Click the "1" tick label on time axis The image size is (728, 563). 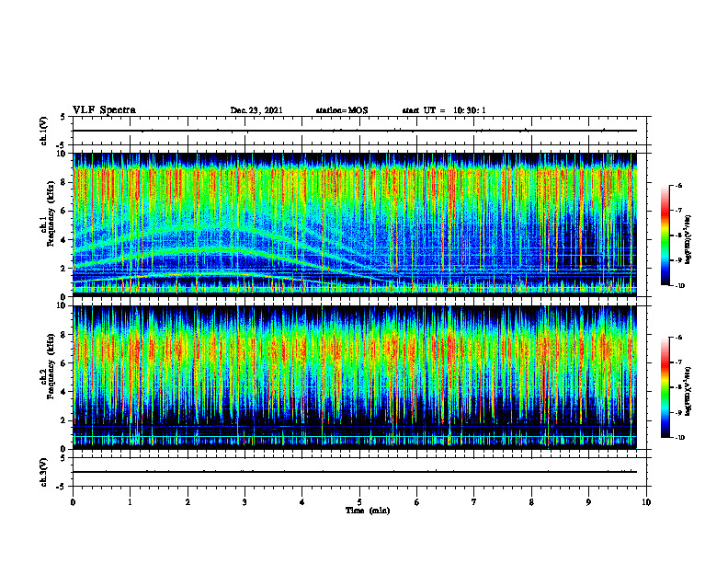[x=130, y=502]
